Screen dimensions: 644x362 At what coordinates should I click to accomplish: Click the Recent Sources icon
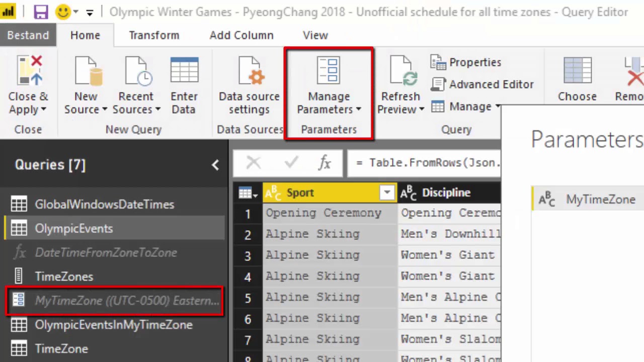click(x=138, y=70)
